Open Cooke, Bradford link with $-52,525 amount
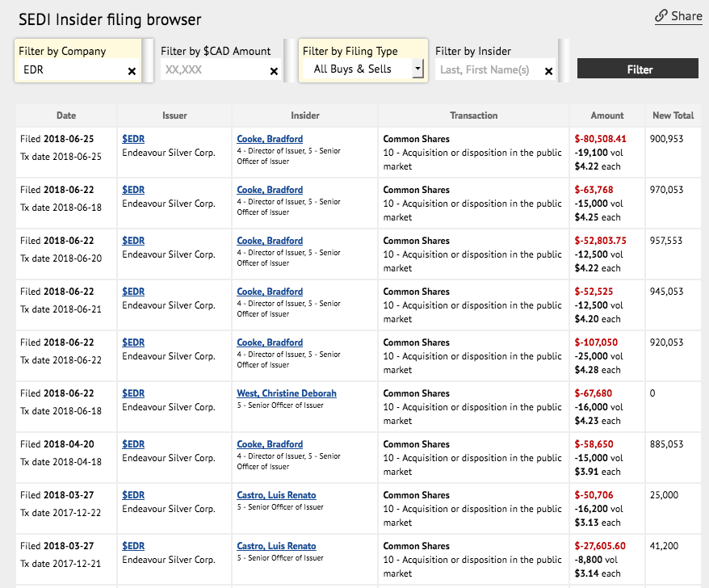Image resolution: width=709 pixels, height=588 pixels. [x=270, y=292]
